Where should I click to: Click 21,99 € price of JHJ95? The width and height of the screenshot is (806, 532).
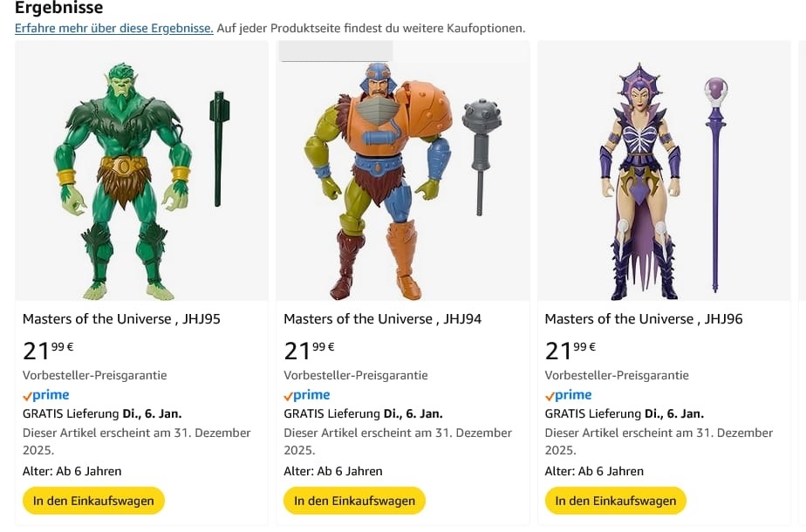click(48, 351)
